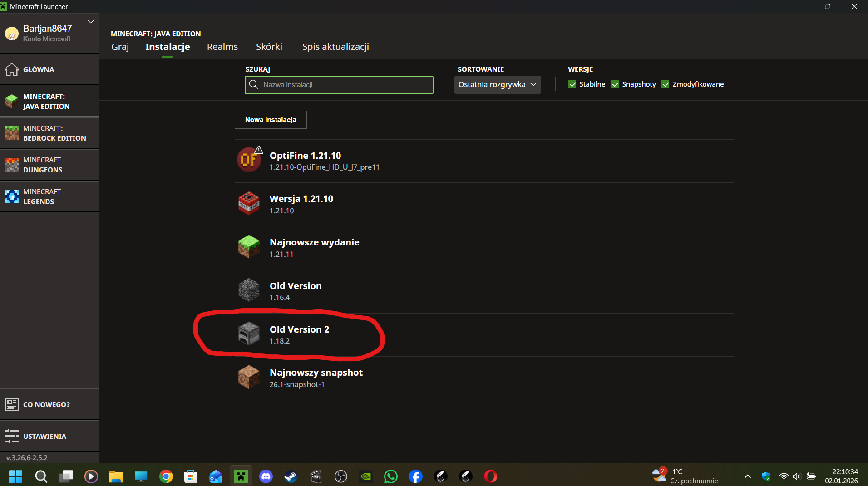Screen dimensions: 868x486
Task: Show hidden system tray icons
Action: point(748,476)
